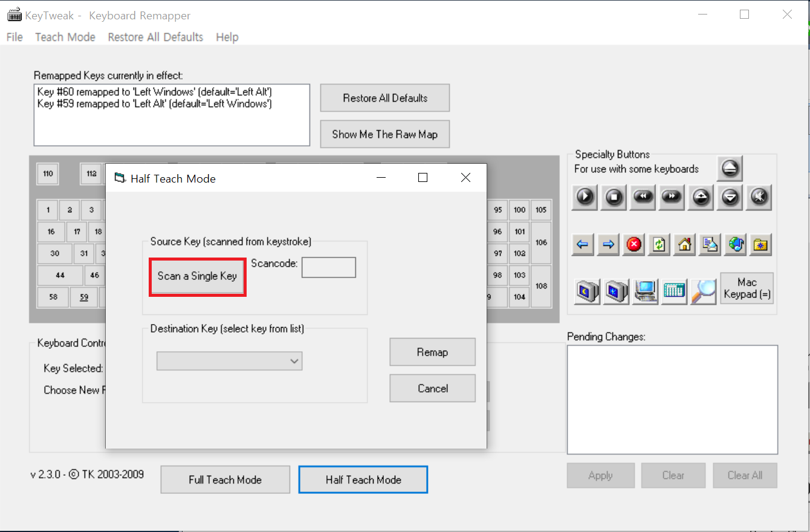Select keyboard key 46
The width and height of the screenshot is (810, 532).
(x=94, y=275)
